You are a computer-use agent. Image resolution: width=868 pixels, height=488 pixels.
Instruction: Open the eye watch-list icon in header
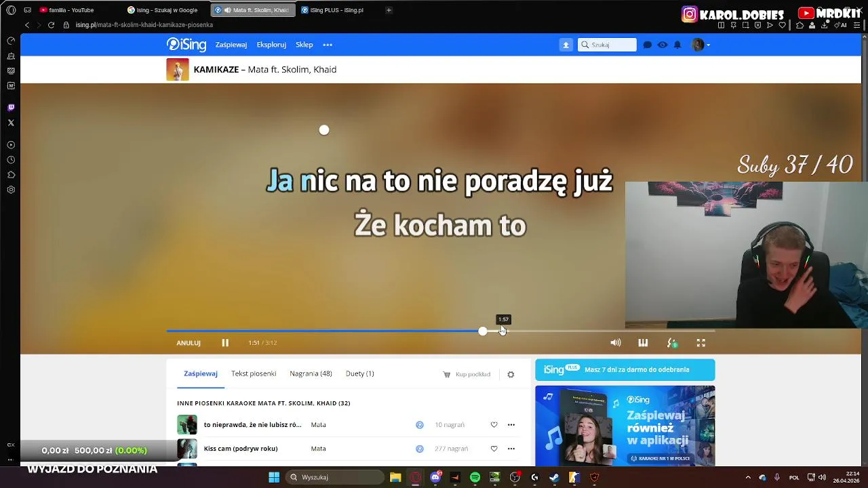coord(663,45)
